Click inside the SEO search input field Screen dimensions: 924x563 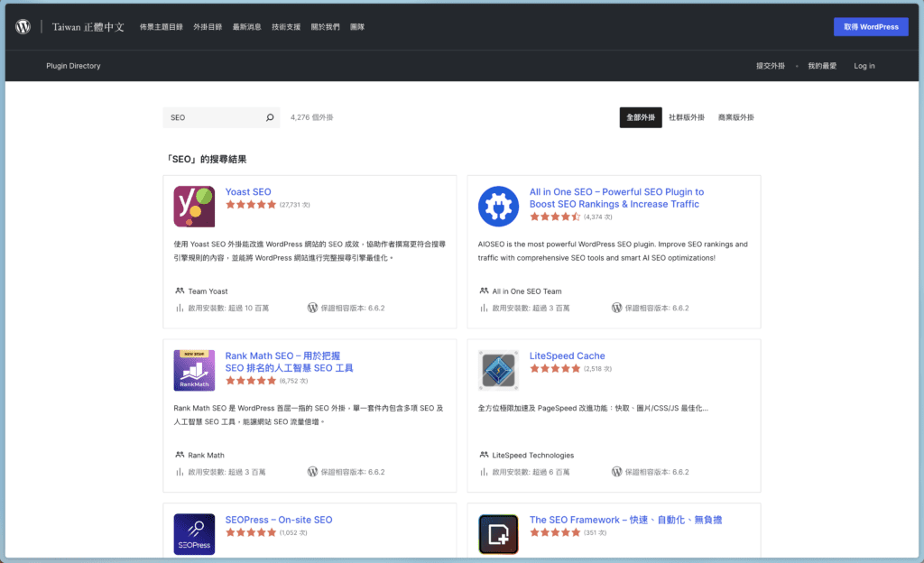pyautogui.click(x=212, y=117)
